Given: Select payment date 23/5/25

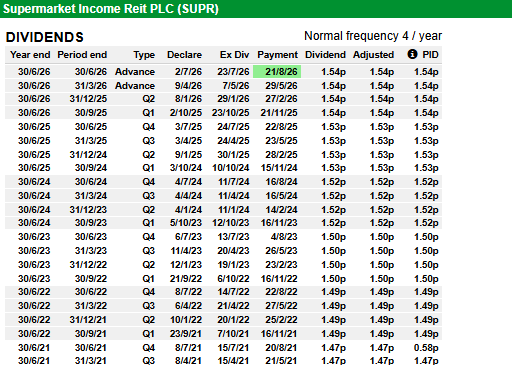Looking at the screenshot, I should pyautogui.click(x=281, y=141).
